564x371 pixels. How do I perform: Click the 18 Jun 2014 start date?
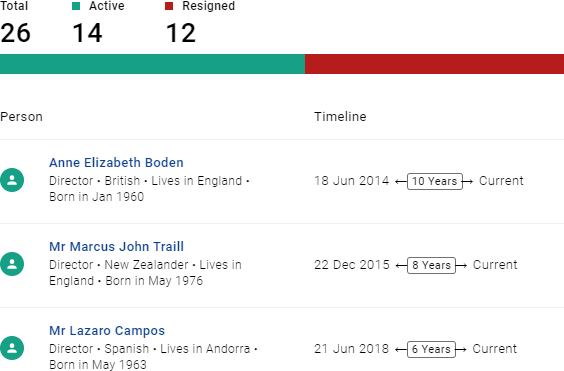(x=351, y=181)
